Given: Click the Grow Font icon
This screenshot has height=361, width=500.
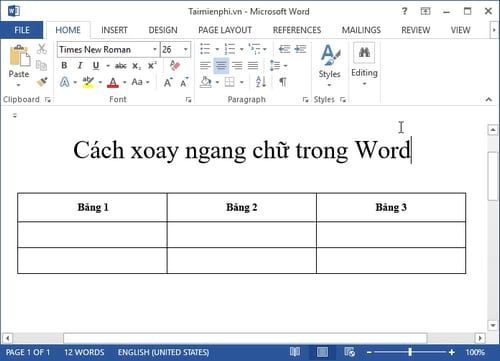Looking at the screenshot, I should tap(168, 82).
